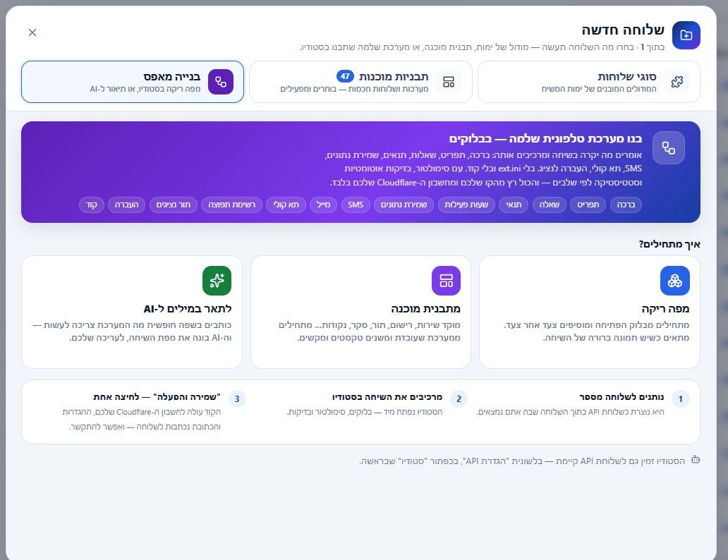Close the שלוחה חדשה dialog
This screenshot has height=560, width=728.
pos(32,32)
